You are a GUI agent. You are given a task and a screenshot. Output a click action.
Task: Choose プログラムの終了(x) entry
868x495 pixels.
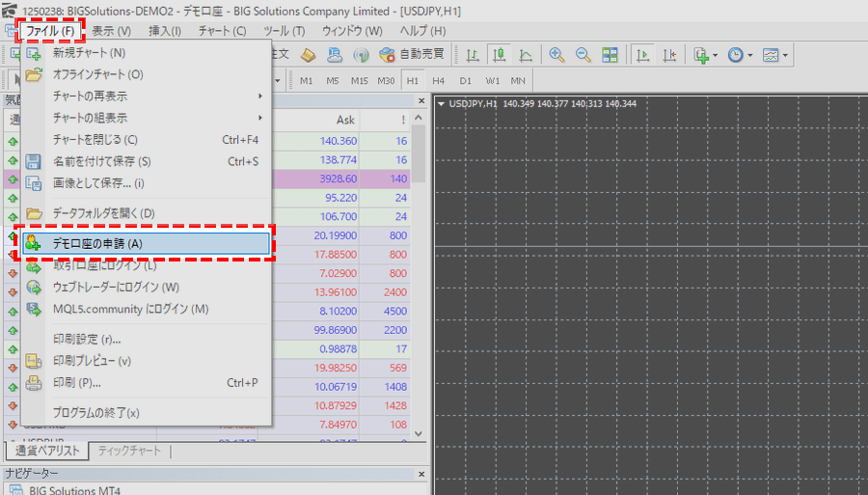point(147,413)
